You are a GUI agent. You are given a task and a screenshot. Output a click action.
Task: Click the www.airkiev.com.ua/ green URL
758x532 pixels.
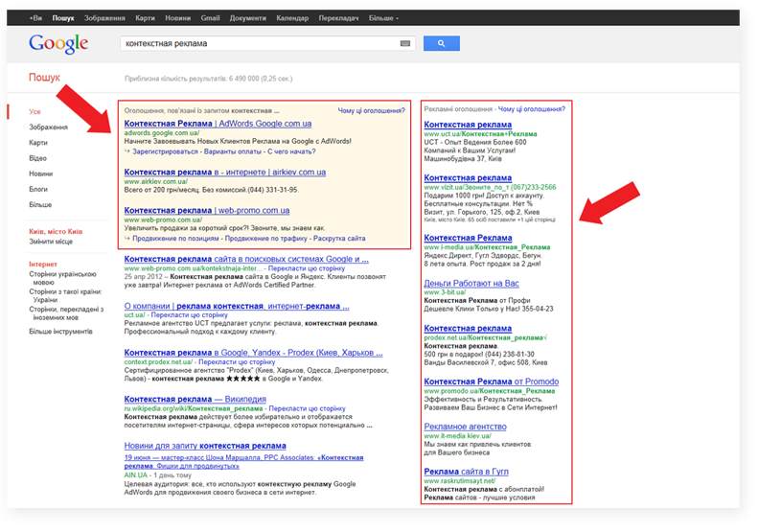point(155,181)
